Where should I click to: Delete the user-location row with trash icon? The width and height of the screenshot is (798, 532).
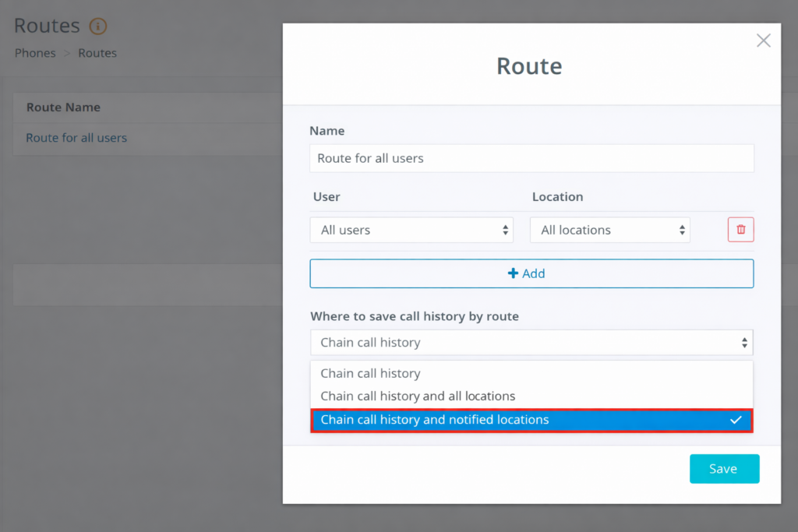740,230
